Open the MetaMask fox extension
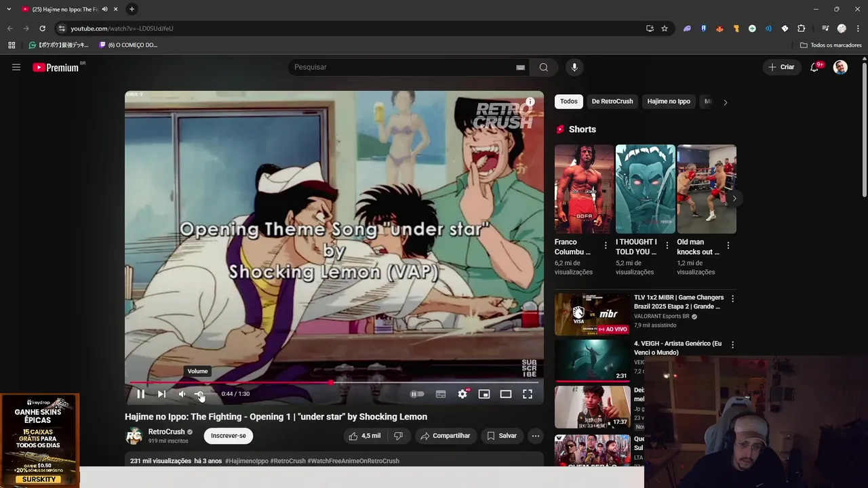 click(719, 28)
